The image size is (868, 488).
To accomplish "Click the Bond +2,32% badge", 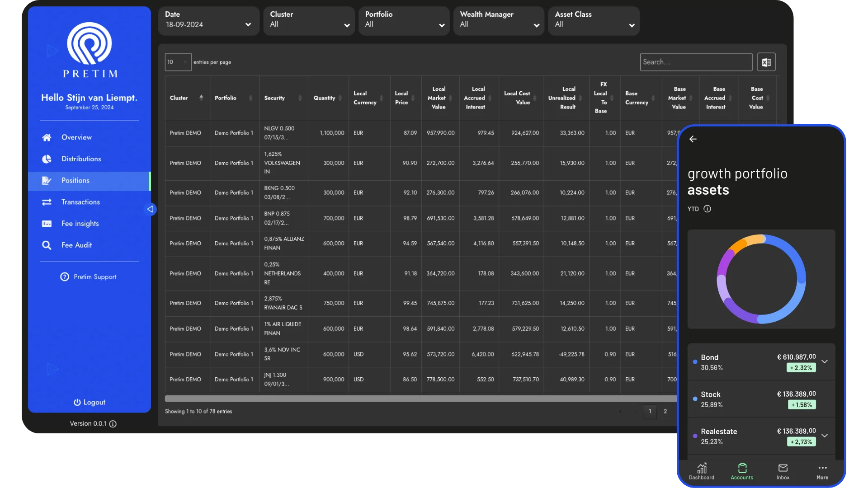I will coord(801,368).
